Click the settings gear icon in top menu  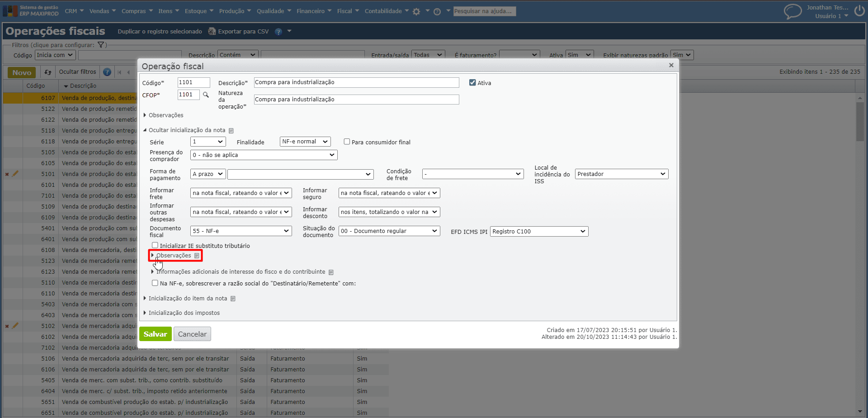(416, 12)
